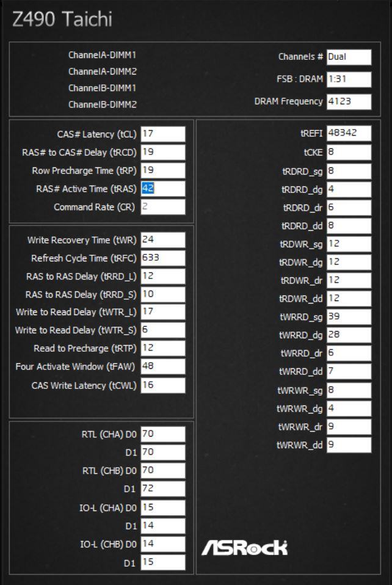392x585 pixels.
Task: Select the Write Recovery Time (tWR) field
Action: click(163, 240)
